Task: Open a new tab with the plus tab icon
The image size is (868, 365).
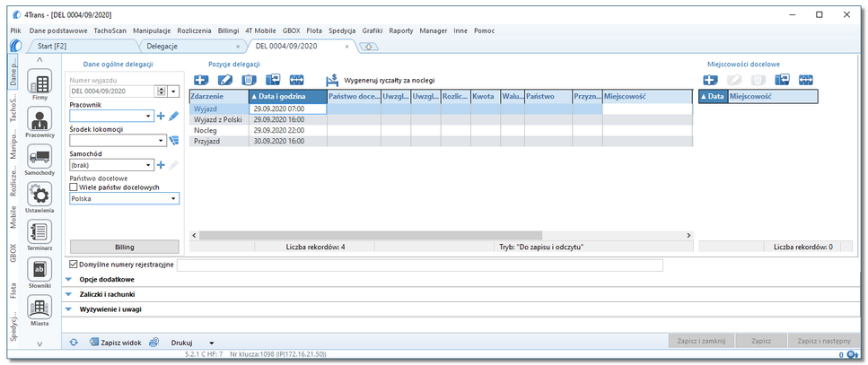Action: click(368, 47)
